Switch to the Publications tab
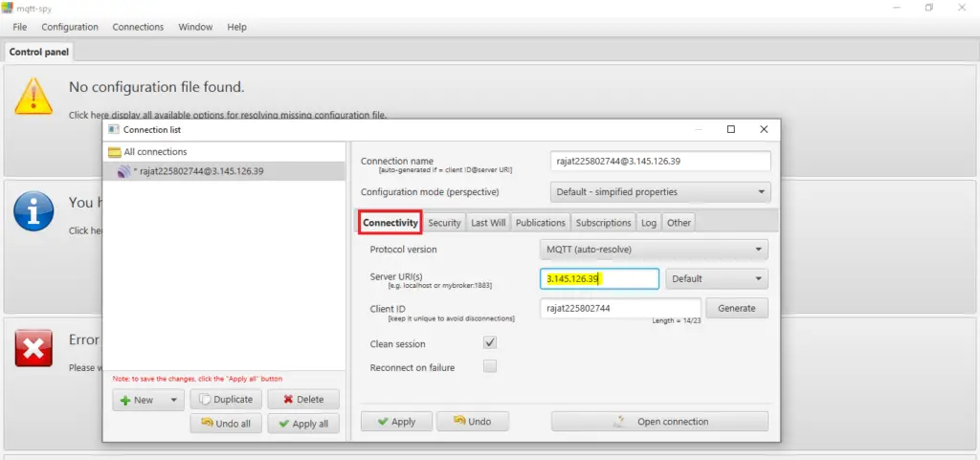980x460 pixels. (541, 223)
